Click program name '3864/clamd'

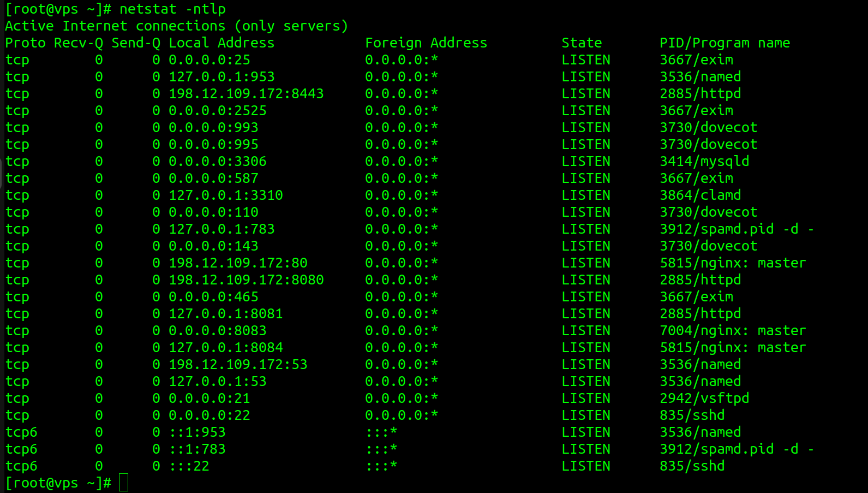coord(701,195)
